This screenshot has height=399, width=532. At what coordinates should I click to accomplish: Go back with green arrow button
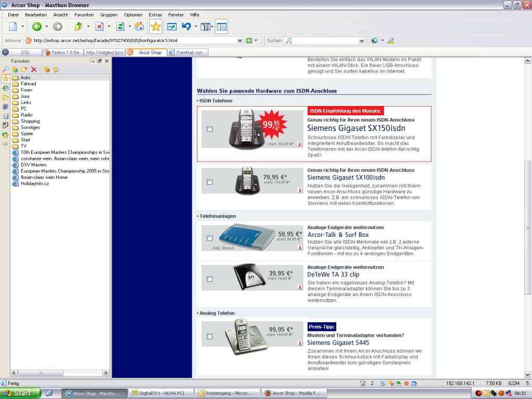pos(37,26)
